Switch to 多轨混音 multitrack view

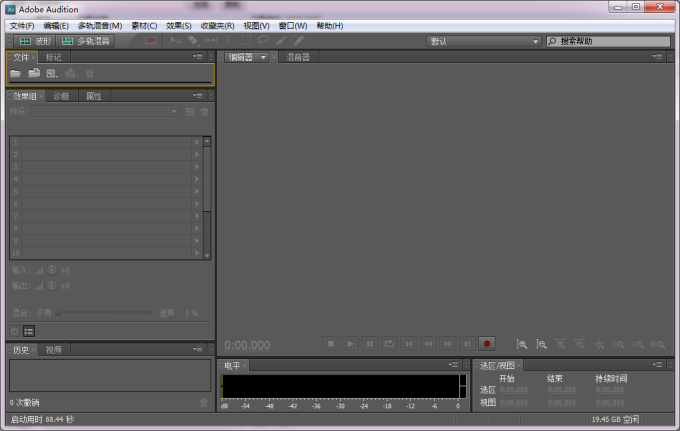coord(86,41)
